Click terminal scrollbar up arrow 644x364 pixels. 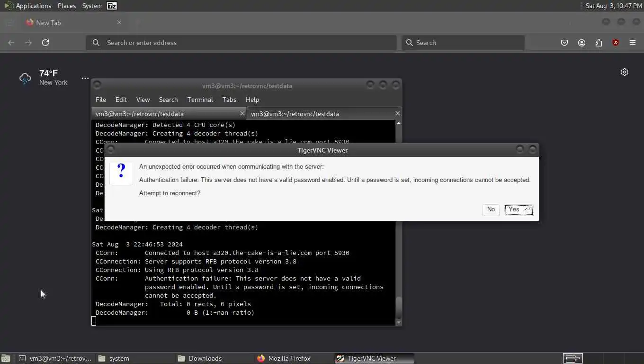click(399, 123)
